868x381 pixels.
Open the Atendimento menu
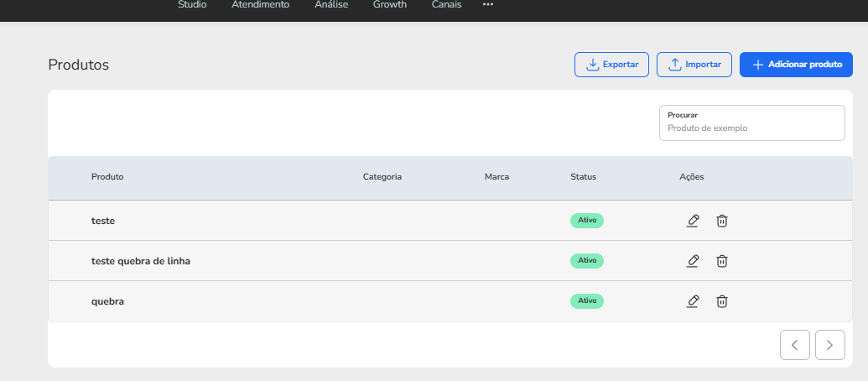pyautogui.click(x=260, y=4)
